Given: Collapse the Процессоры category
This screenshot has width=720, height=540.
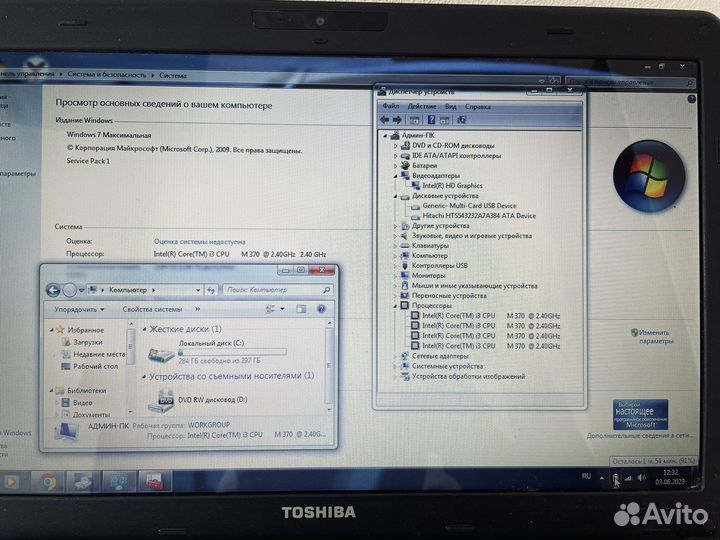Looking at the screenshot, I should (395, 306).
